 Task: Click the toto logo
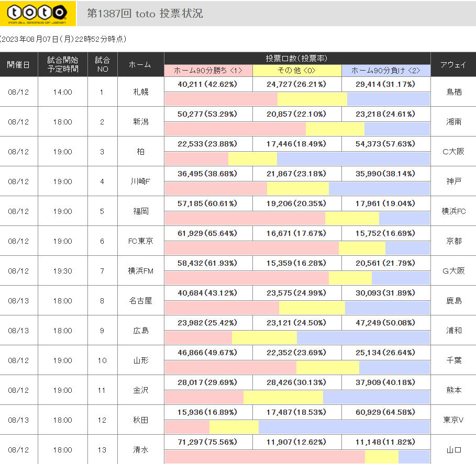38,14
